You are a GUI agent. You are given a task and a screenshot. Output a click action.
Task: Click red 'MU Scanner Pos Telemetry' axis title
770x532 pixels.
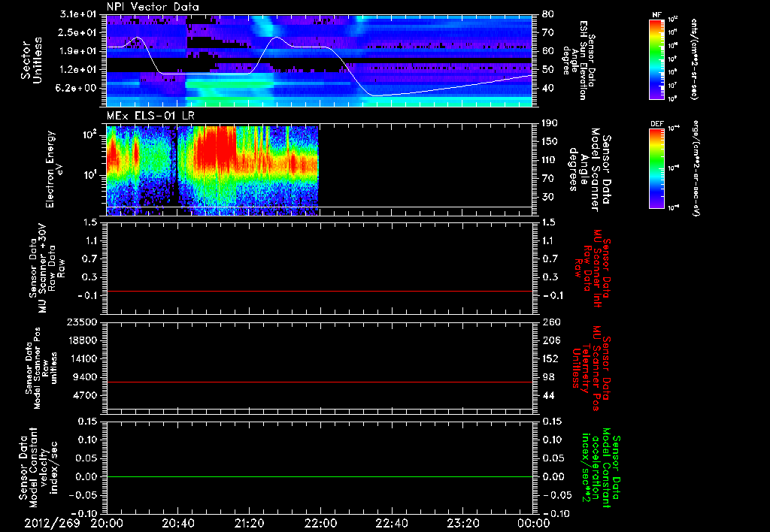click(x=591, y=369)
